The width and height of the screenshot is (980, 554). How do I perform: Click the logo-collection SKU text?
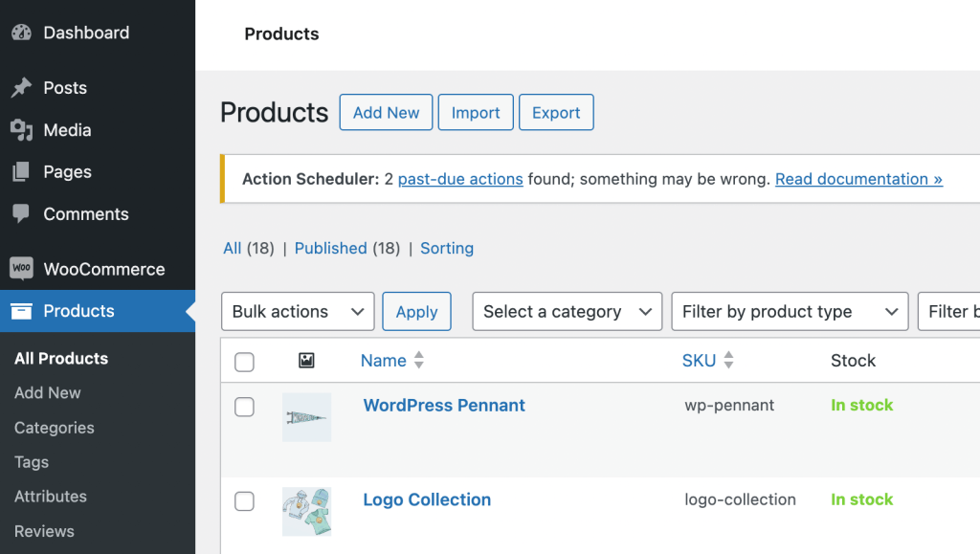tap(740, 499)
